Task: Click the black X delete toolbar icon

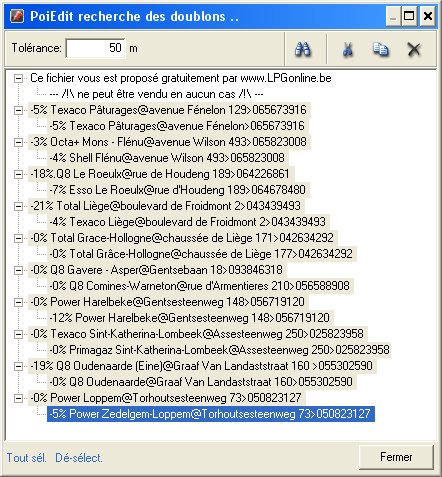Action: pyautogui.click(x=414, y=49)
